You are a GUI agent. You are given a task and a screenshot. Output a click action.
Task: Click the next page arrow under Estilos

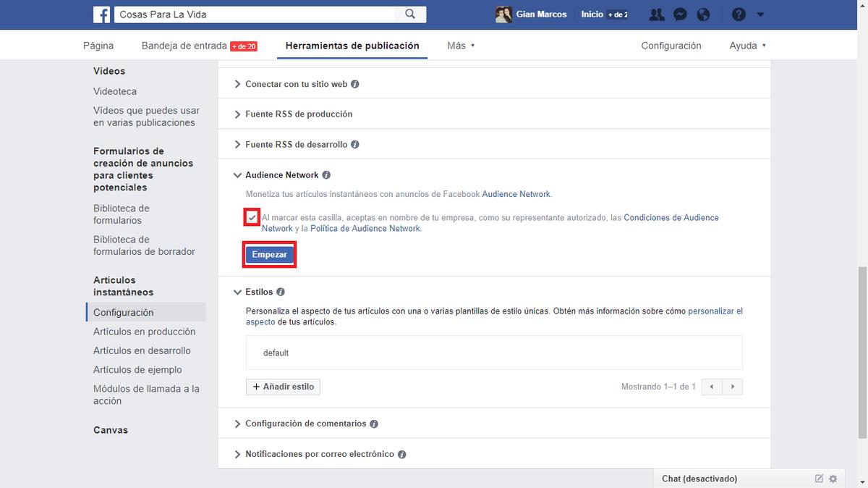pos(732,387)
